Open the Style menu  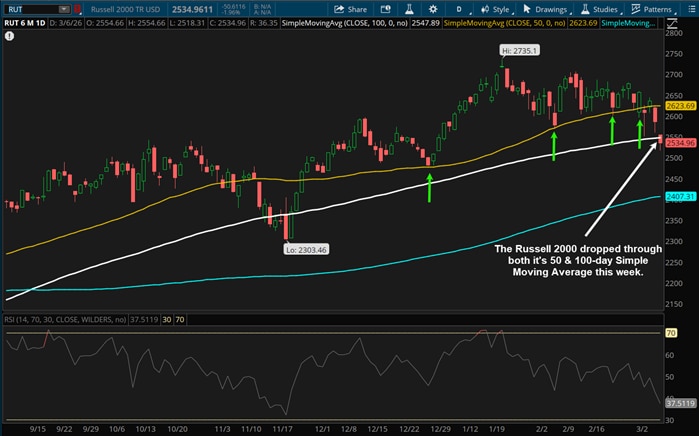click(496, 9)
